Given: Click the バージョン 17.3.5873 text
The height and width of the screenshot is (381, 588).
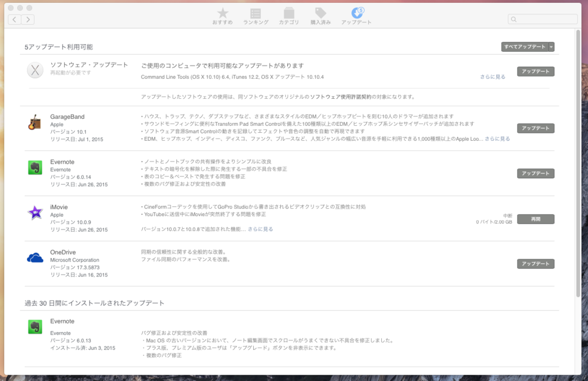Looking at the screenshot, I should pos(75,268).
